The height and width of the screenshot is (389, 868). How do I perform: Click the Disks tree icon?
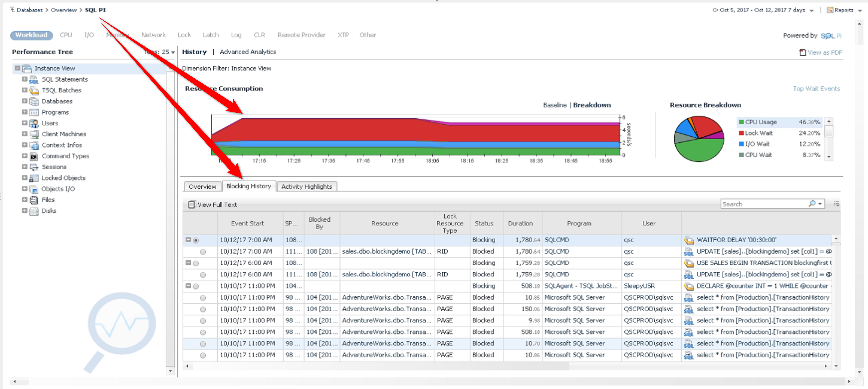[34, 211]
